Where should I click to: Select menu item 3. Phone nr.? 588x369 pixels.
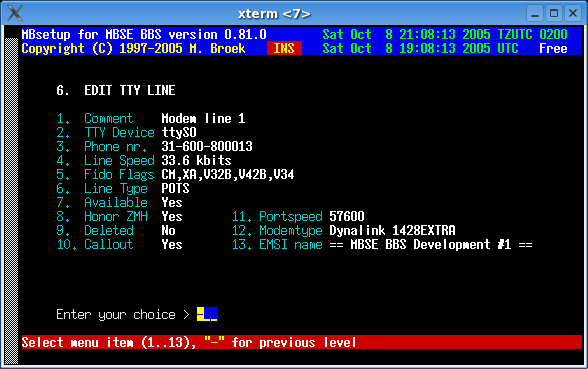pos(102,147)
